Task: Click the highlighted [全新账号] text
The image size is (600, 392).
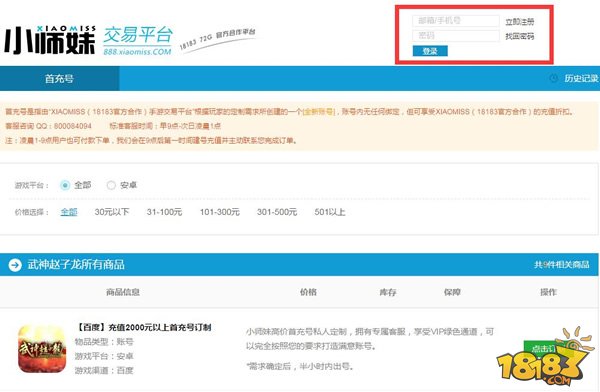Action: point(319,112)
